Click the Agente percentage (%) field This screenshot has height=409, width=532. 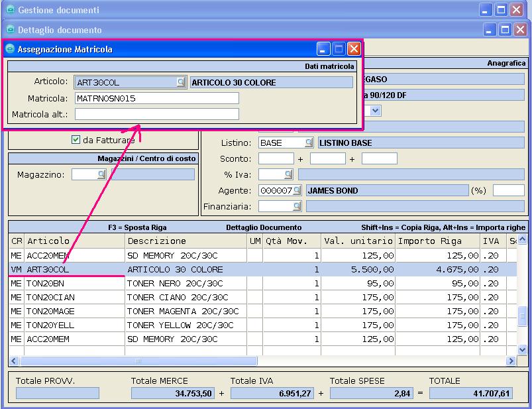coord(509,190)
